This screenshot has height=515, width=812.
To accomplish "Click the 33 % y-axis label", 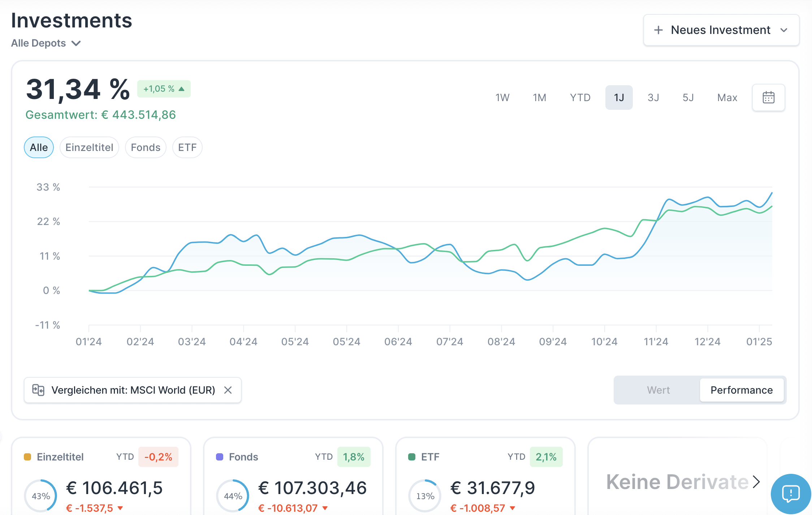I will [48, 187].
